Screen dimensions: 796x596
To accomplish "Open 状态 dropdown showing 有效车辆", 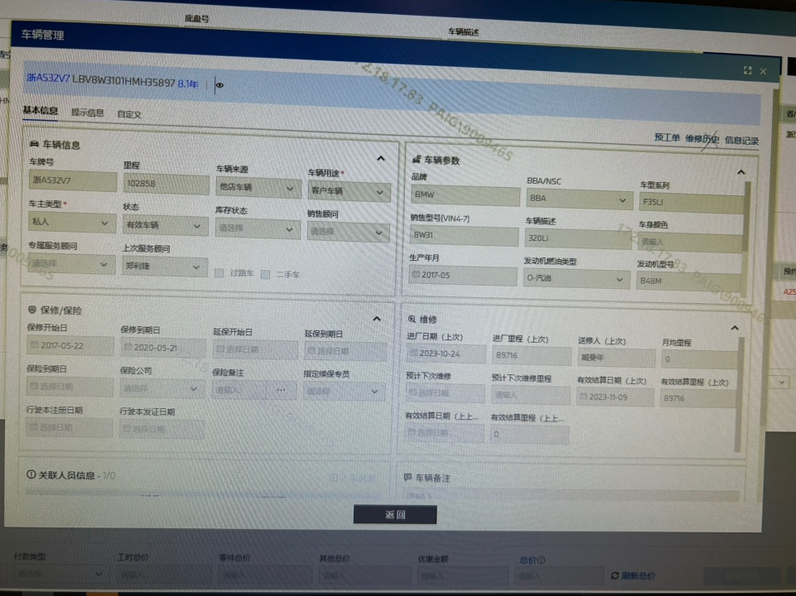I will (165, 225).
